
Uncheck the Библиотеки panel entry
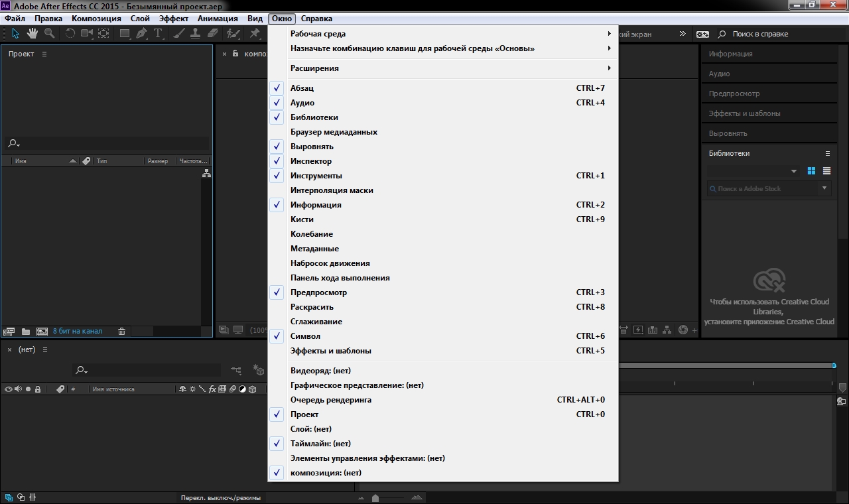click(x=442, y=117)
